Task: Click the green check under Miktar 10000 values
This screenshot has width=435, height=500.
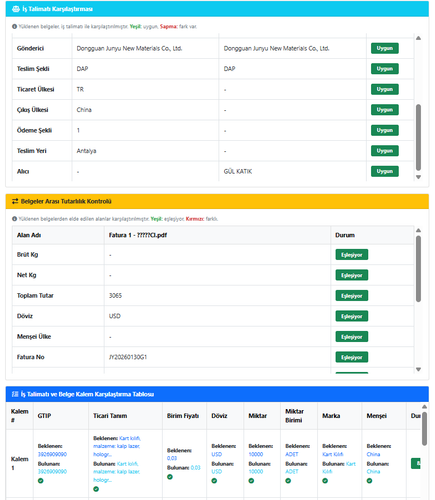Action: (x=251, y=481)
